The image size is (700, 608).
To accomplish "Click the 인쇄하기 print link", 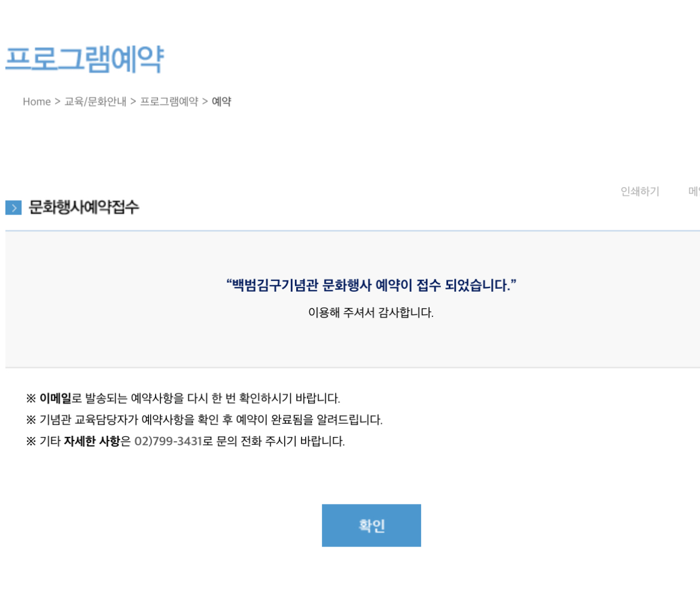I will [640, 191].
